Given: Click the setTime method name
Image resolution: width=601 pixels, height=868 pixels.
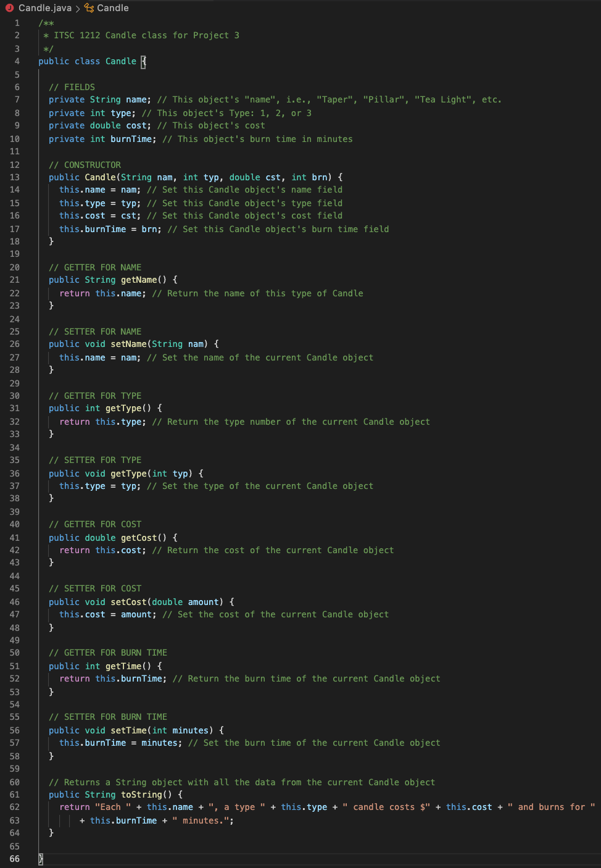Looking at the screenshot, I should (x=128, y=730).
